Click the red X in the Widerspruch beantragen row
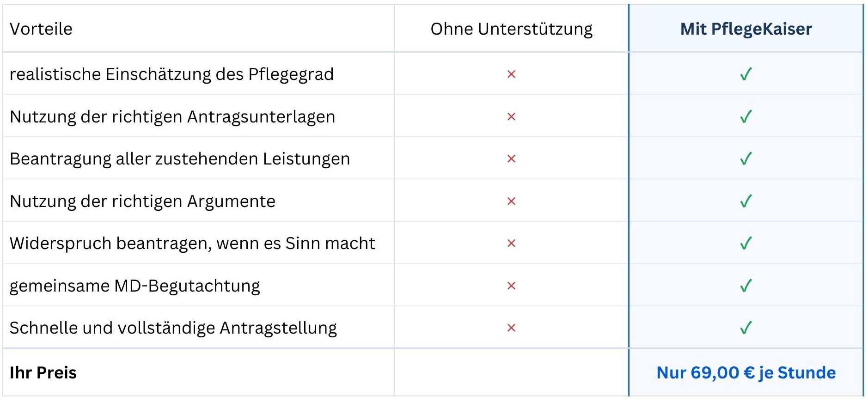Screen dimensions: 868x402 point(511,244)
